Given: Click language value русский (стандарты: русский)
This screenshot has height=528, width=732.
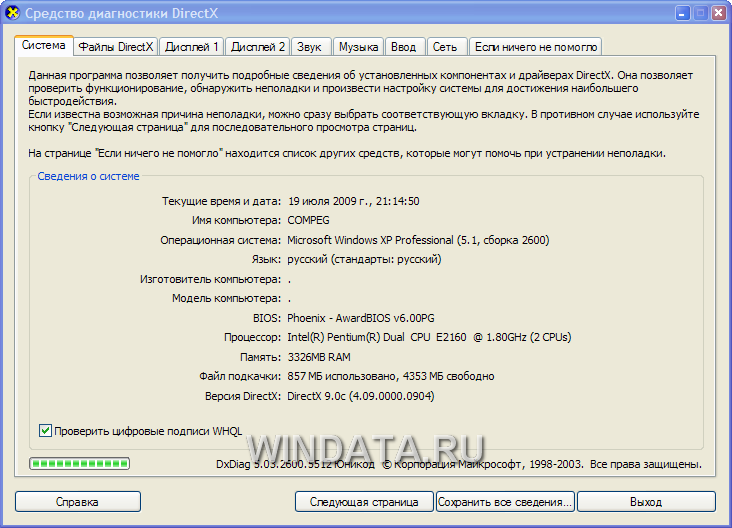Looking at the screenshot, I should 364,260.
